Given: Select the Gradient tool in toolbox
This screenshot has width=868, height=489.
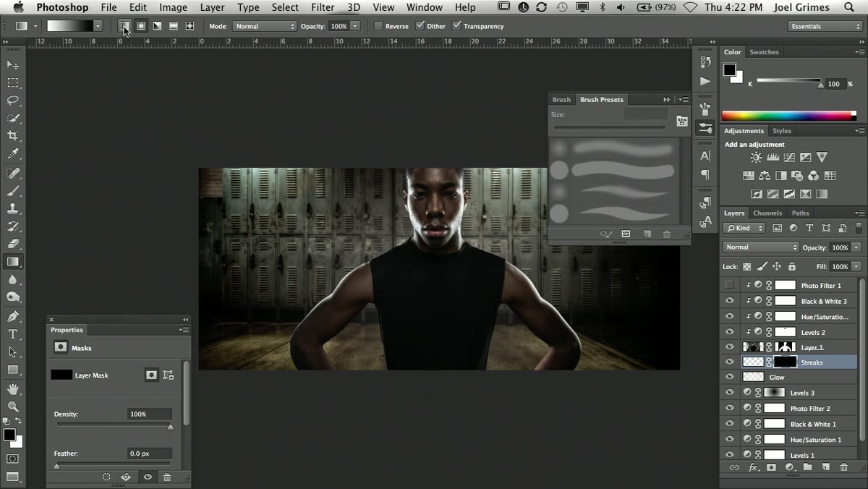Looking at the screenshot, I should (x=13, y=262).
